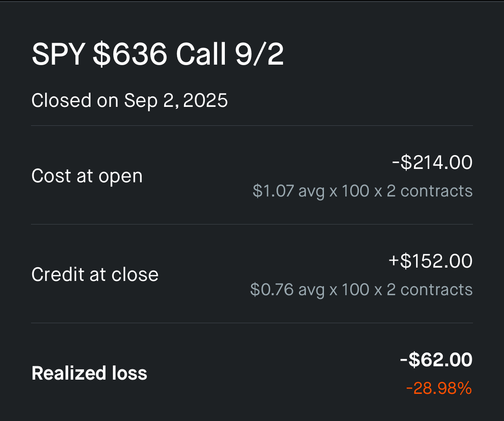
Task: Click the divider above Credit at close
Action: [252, 224]
